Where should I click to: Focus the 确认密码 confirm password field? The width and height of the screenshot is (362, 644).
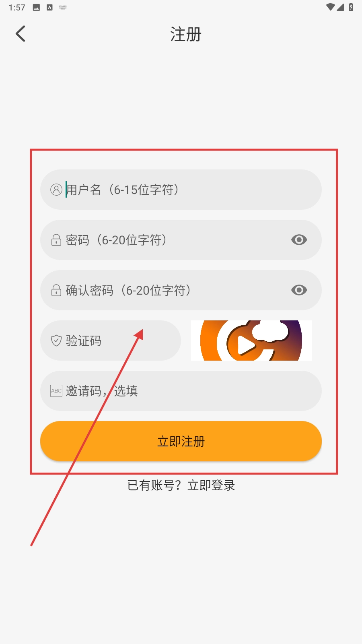click(181, 290)
